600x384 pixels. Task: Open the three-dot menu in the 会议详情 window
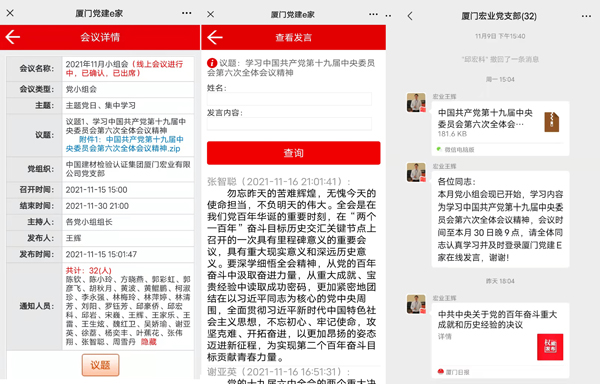click(187, 13)
